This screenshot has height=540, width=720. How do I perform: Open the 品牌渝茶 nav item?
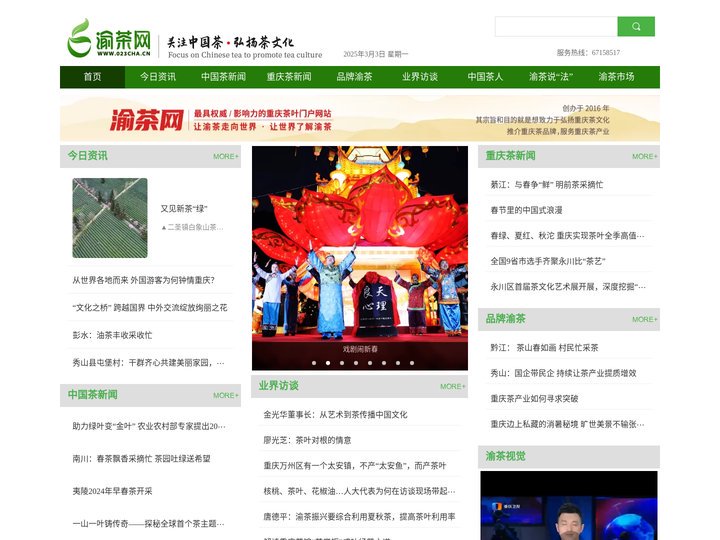coord(354,77)
